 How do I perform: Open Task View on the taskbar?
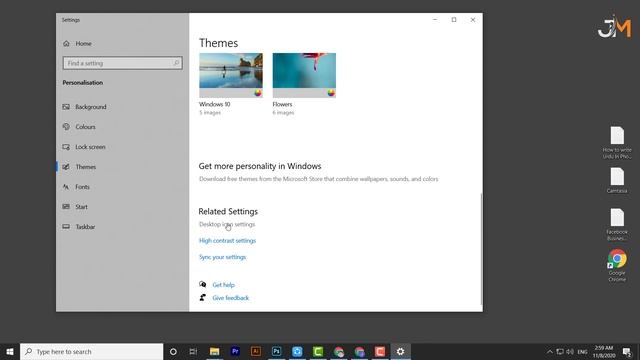click(x=193, y=351)
